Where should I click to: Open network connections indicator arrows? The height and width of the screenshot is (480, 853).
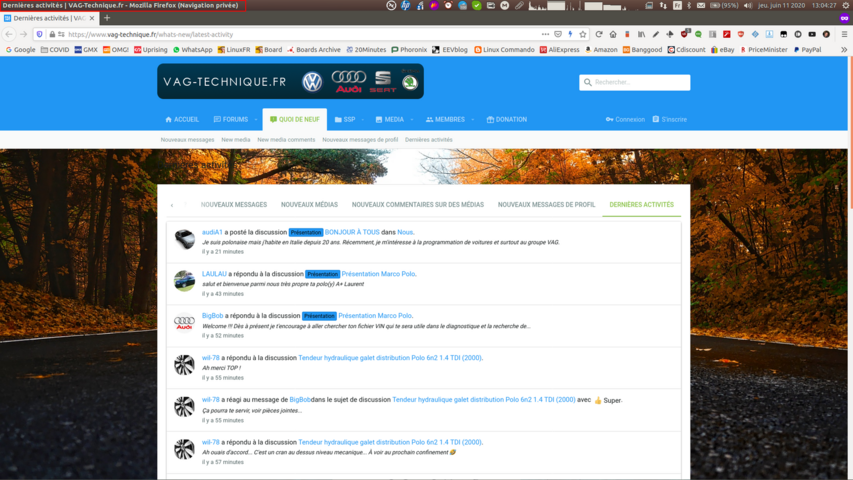tap(663, 5)
